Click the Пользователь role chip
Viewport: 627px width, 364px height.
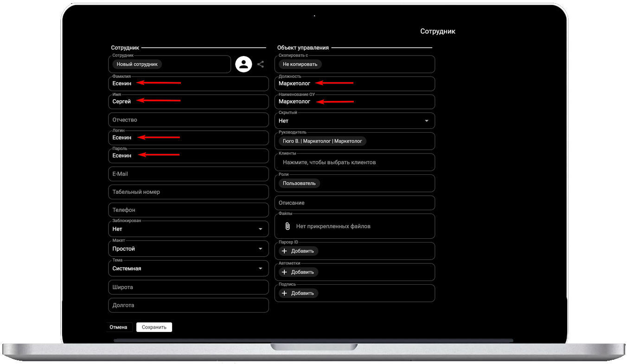click(299, 183)
